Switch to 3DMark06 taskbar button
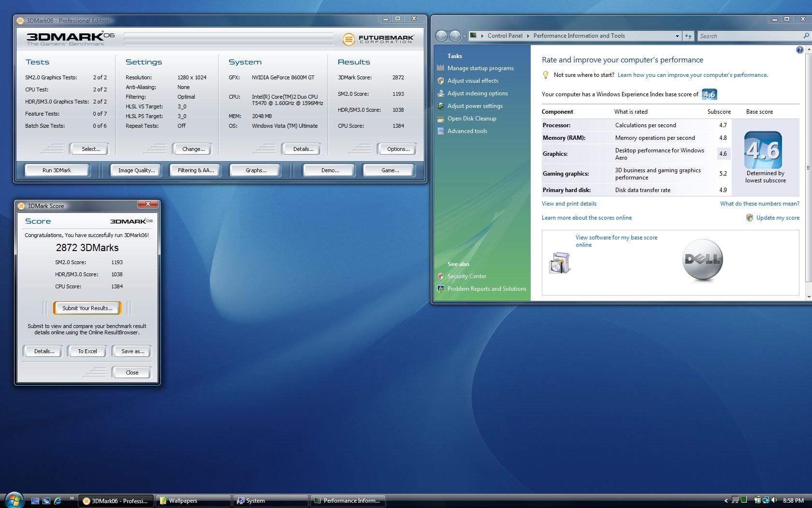 [116, 501]
